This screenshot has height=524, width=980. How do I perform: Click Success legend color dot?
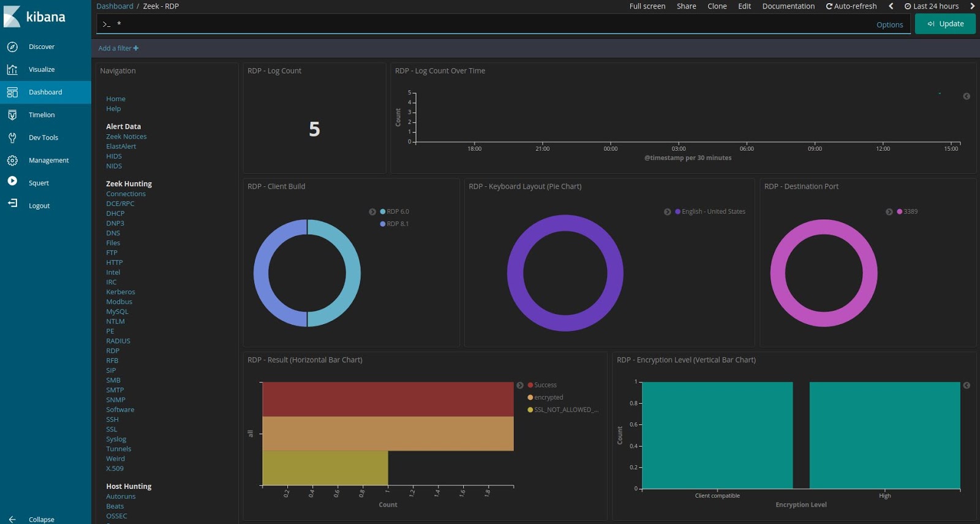(530, 385)
